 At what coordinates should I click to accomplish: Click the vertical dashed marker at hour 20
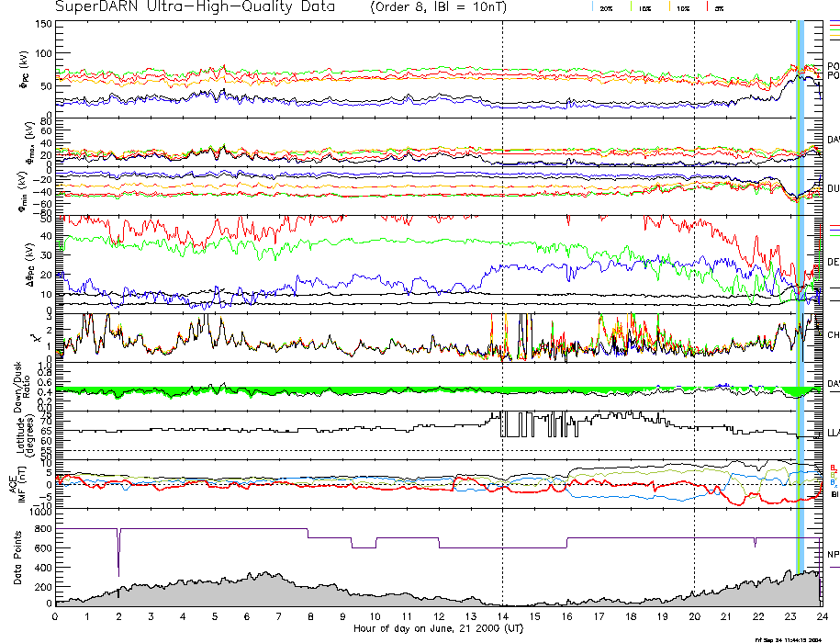tap(695, 276)
